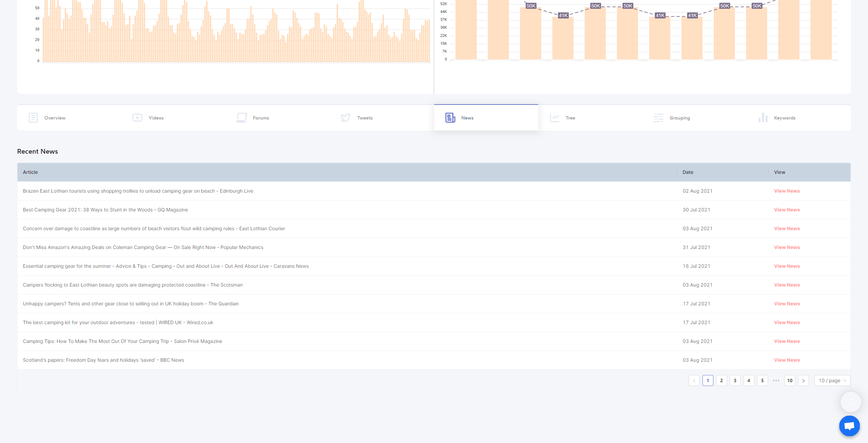This screenshot has height=443, width=868.
Task: Click the Tree line-chart icon
Action: [x=554, y=118]
